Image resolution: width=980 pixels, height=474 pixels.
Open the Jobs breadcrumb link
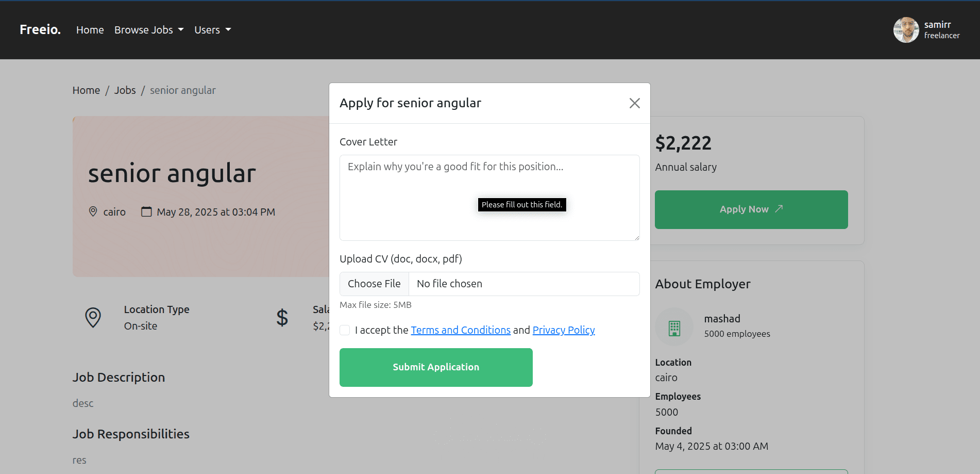[125, 90]
